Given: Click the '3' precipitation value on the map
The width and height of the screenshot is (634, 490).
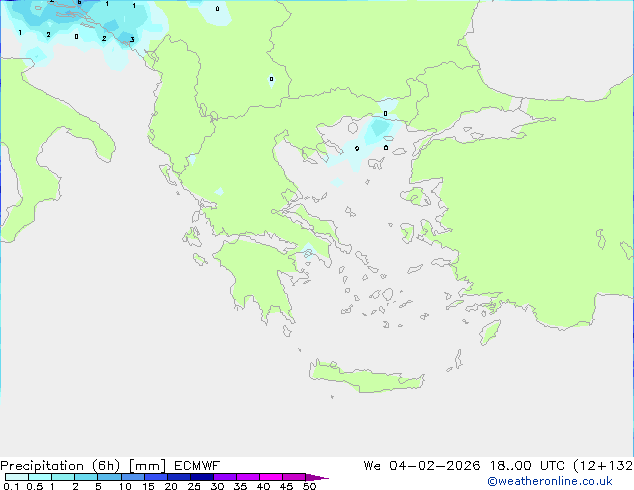Looking at the screenshot, I should pyautogui.click(x=132, y=40).
